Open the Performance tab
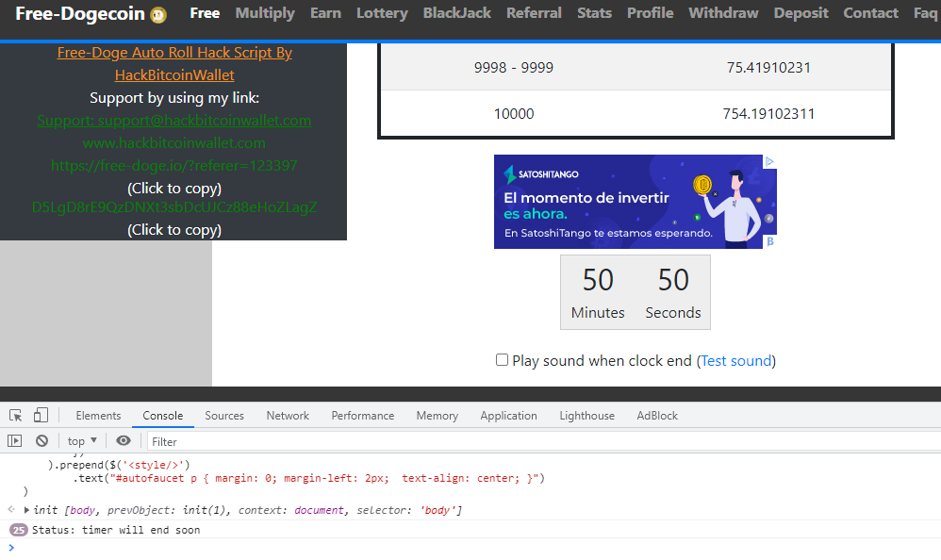 coord(362,416)
